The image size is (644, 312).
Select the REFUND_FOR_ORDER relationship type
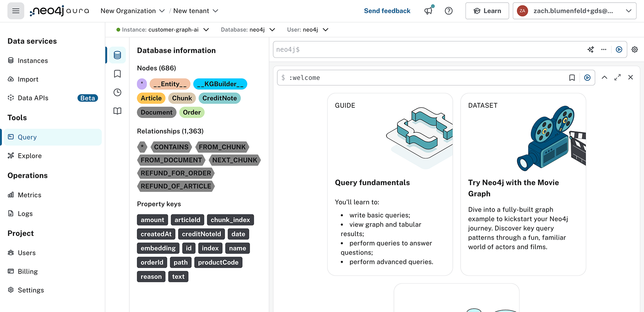(176, 173)
